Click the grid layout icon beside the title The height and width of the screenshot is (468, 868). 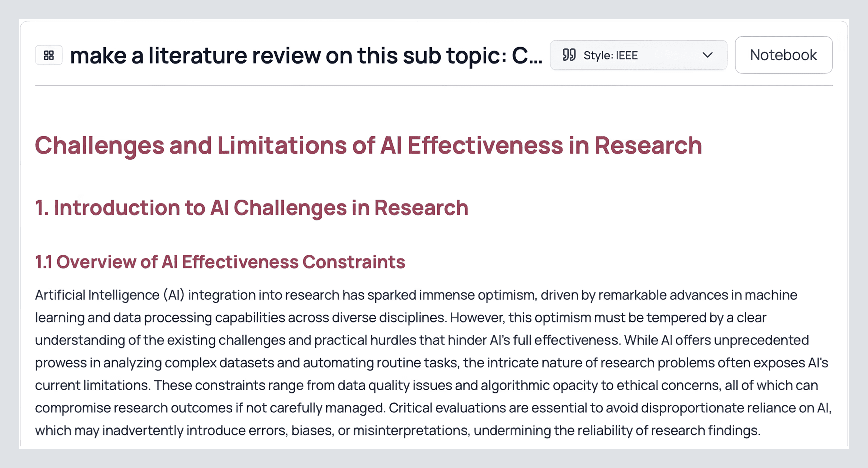[x=49, y=55]
